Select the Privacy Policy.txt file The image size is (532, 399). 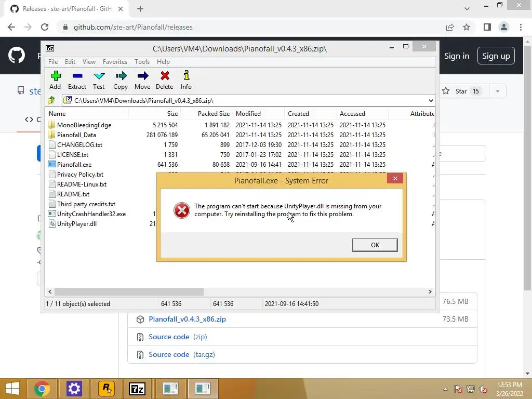coord(80,175)
